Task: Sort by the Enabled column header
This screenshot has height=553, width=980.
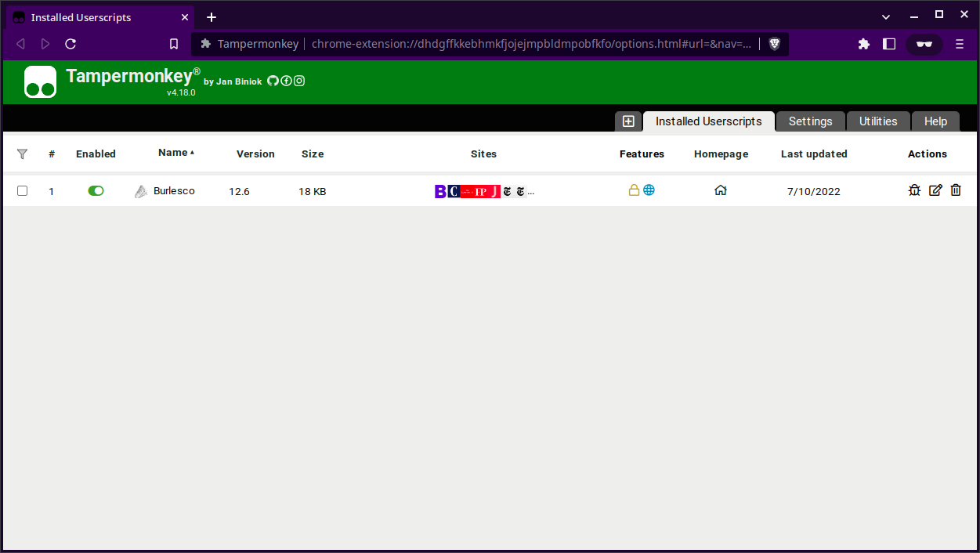Action: click(x=96, y=154)
